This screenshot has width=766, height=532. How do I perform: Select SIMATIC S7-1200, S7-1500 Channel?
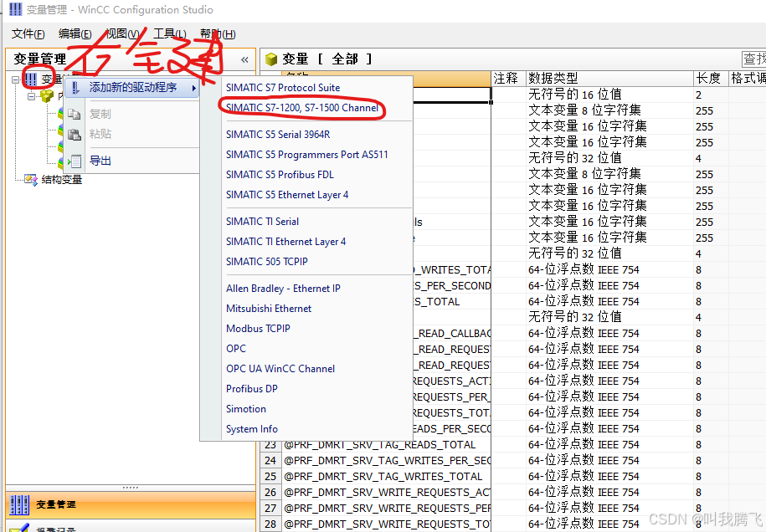302,108
